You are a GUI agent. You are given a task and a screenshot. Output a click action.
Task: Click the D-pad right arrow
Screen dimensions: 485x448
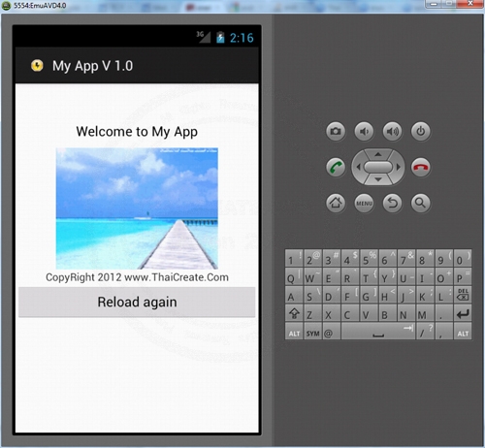(399, 167)
